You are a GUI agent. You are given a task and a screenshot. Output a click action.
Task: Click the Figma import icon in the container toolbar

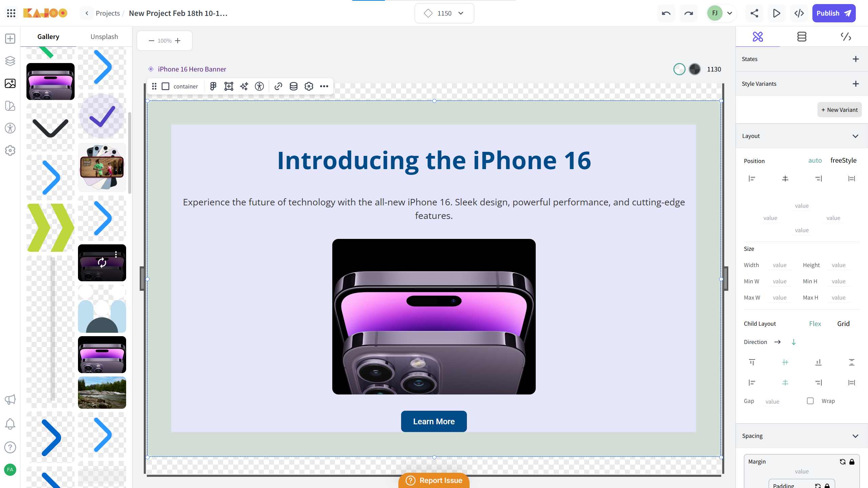click(x=213, y=86)
